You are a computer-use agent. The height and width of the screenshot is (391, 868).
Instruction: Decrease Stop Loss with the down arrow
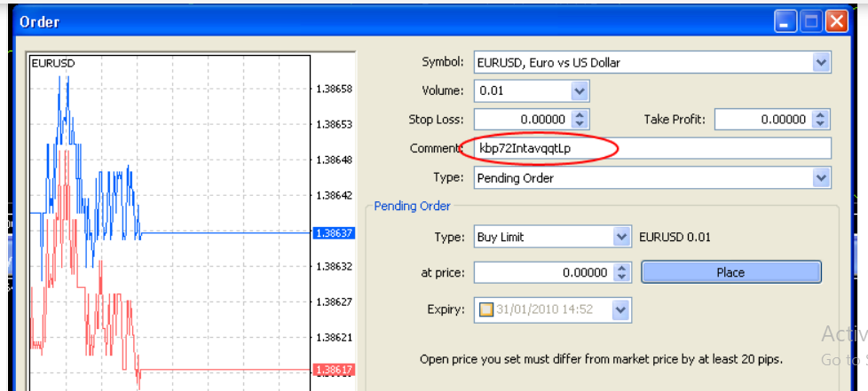580,124
